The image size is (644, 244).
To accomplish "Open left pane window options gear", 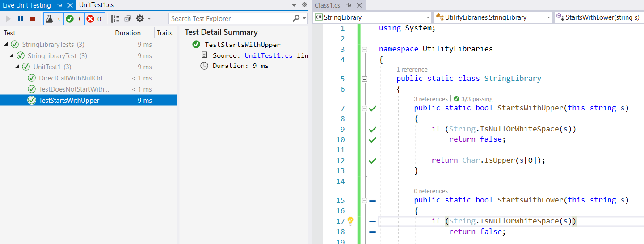I will pyautogui.click(x=304, y=5).
